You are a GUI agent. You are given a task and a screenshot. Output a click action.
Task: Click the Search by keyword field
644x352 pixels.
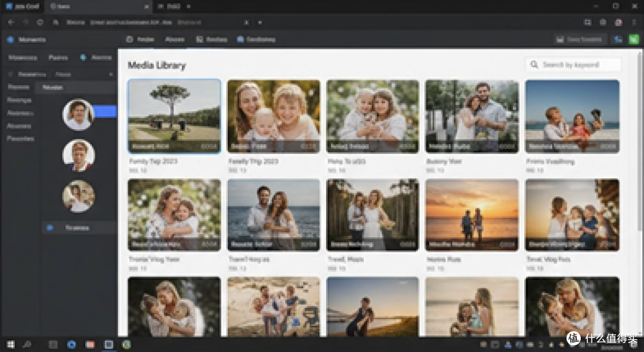(574, 65)
